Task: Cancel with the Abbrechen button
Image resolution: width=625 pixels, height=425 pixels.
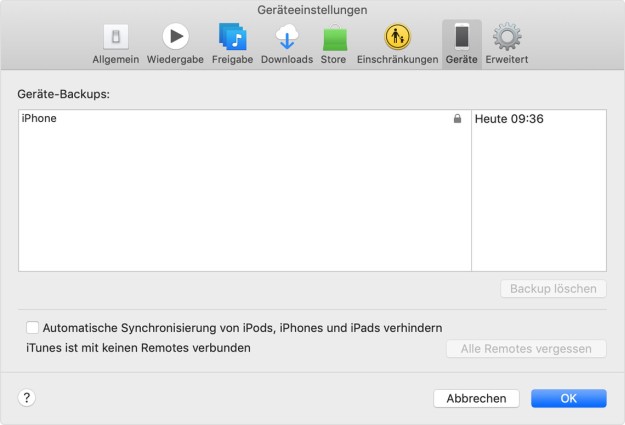Action: pos(476,398)
